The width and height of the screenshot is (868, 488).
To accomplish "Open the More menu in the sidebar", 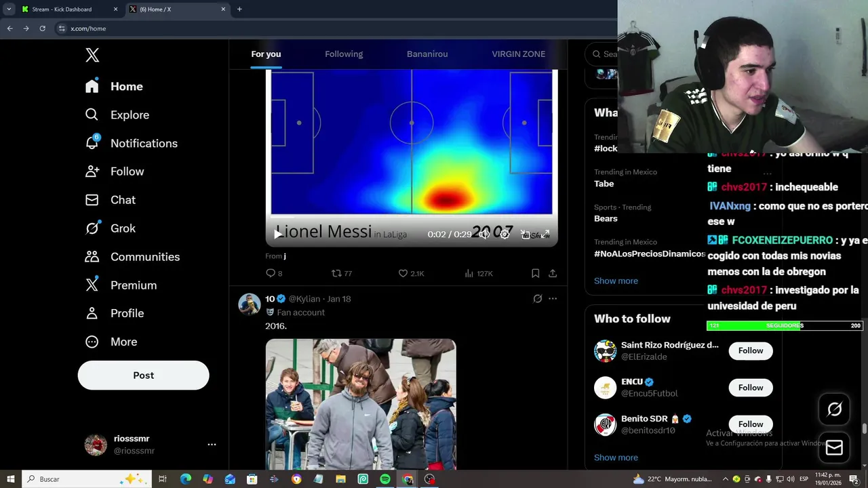I will coord(111,342).
